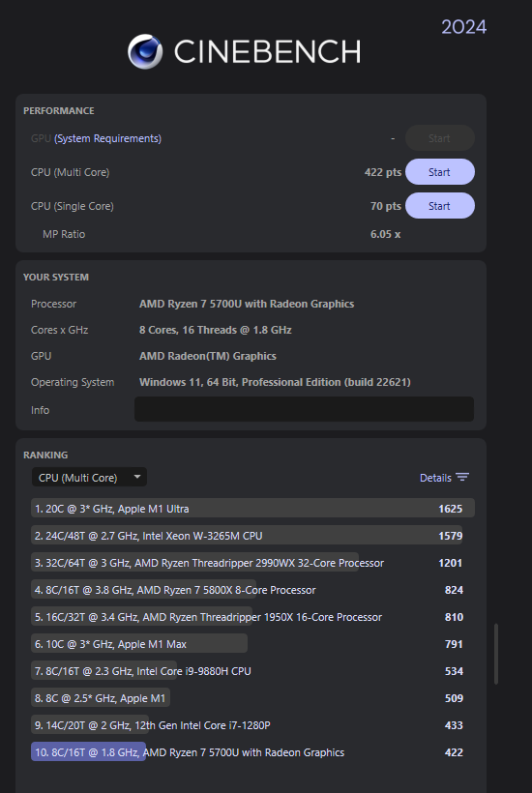This screenshot has width=532, height=793.
Task: Select the highlighted Ryzen 7 5700U row
Action: [252, 752]
